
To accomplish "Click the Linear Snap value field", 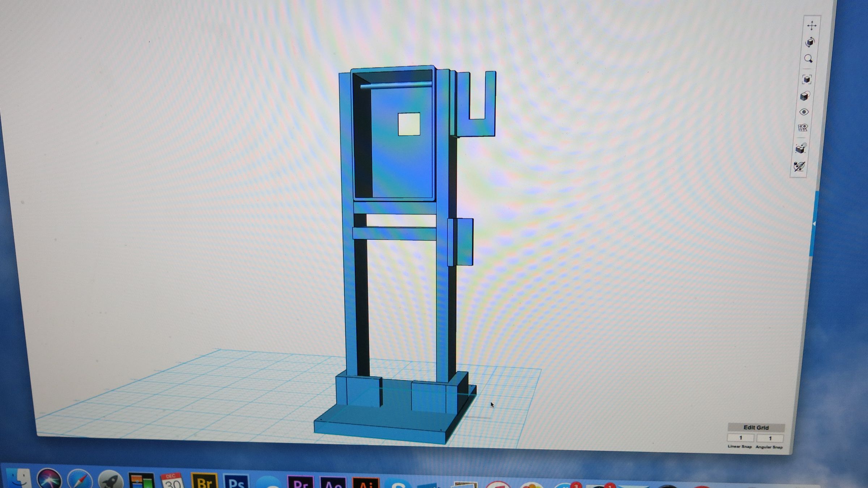I will (741, 438).
